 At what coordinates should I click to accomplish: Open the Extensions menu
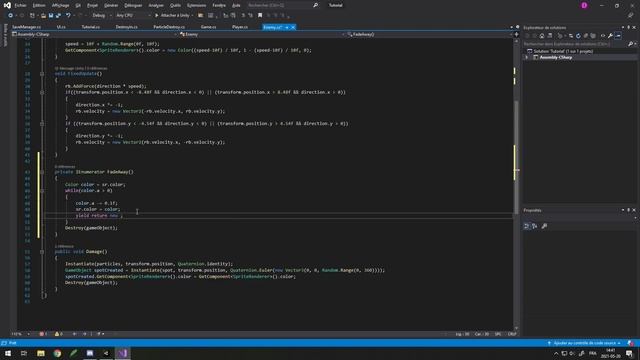click(196, 5)
